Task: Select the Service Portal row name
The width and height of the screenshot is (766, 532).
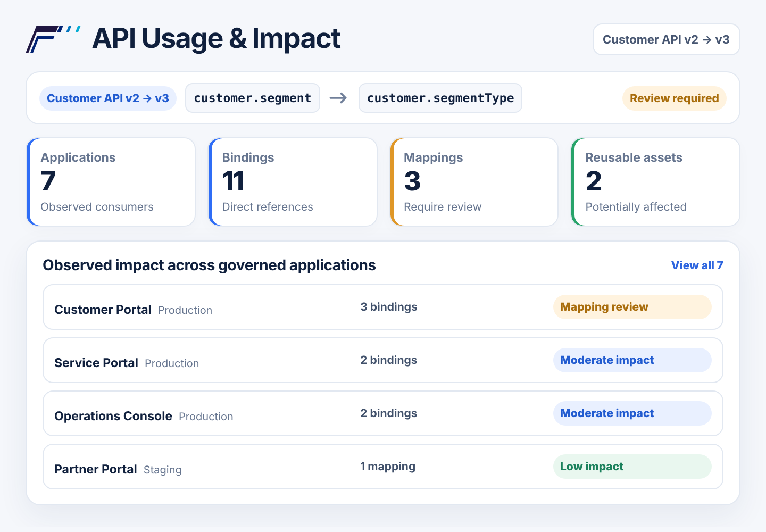Action: tap(96, 363)
